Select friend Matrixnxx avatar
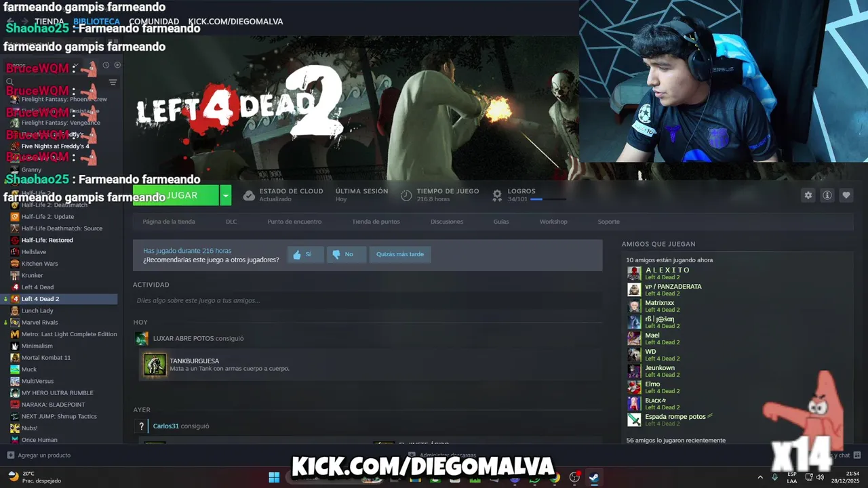This screenshot has width=868, height=488. [634, 306]
